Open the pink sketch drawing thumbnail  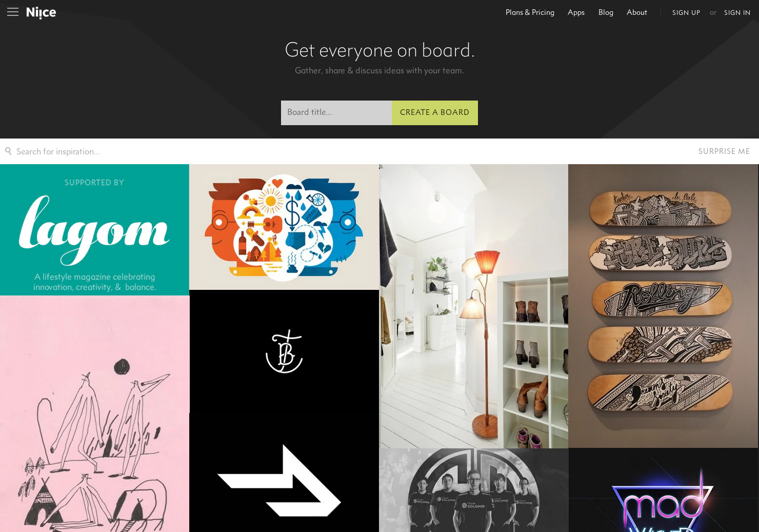[94, 413]
